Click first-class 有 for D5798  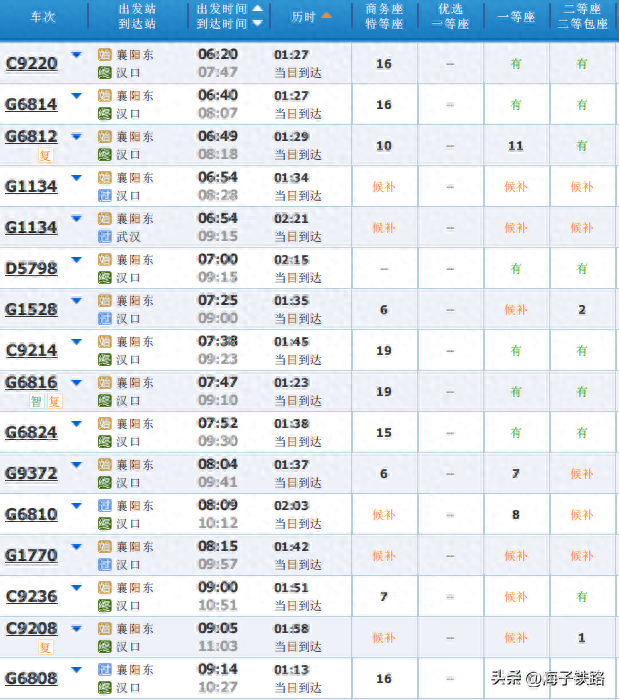click(x=516, y=269)
